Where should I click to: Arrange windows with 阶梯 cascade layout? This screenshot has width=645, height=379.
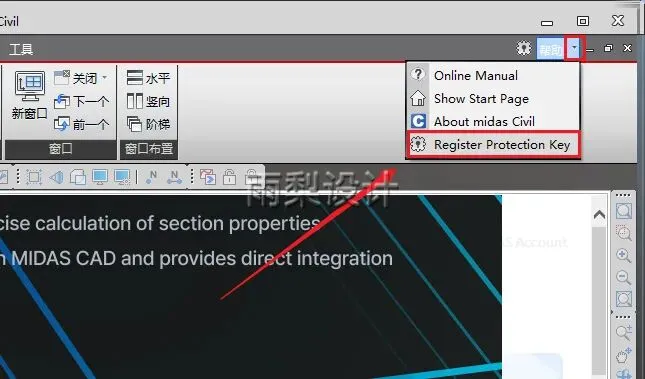coord(148,124)
